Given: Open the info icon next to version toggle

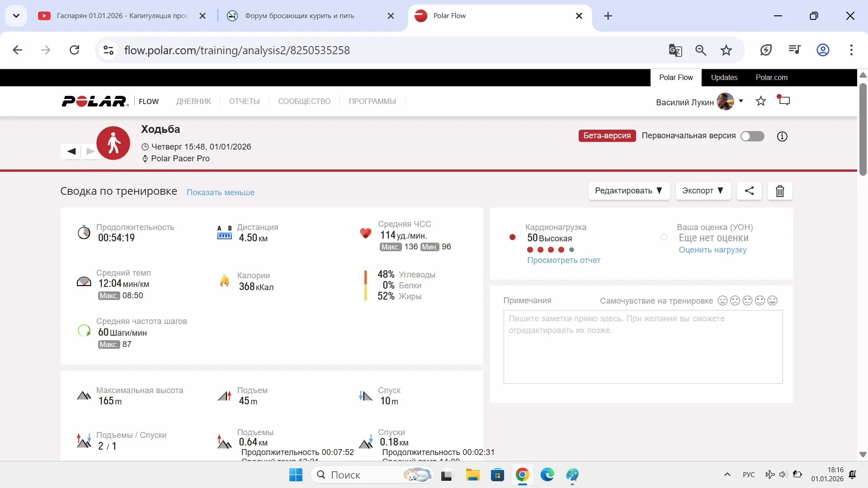Looking at the screenshot, I should point(782,136).
